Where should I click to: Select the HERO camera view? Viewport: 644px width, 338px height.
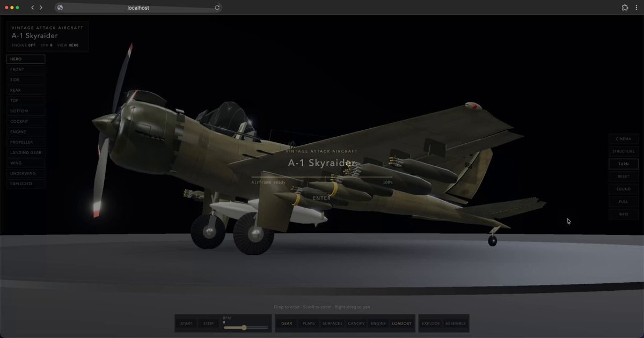26,59
